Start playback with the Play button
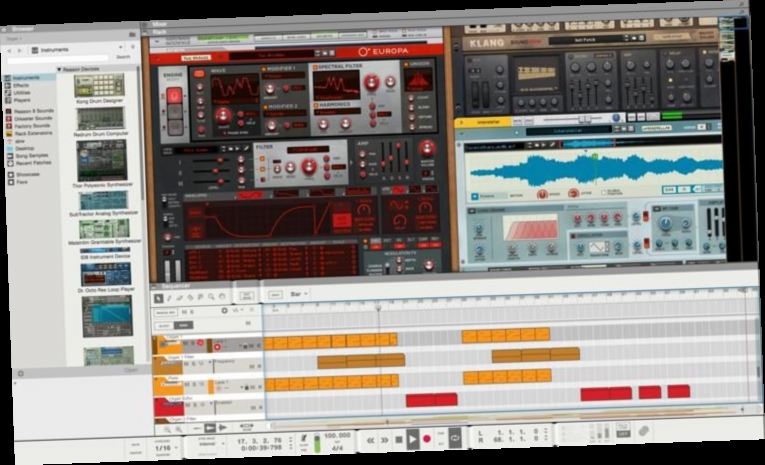Viewport: 765px width, 465px height. tap(413, 440)
